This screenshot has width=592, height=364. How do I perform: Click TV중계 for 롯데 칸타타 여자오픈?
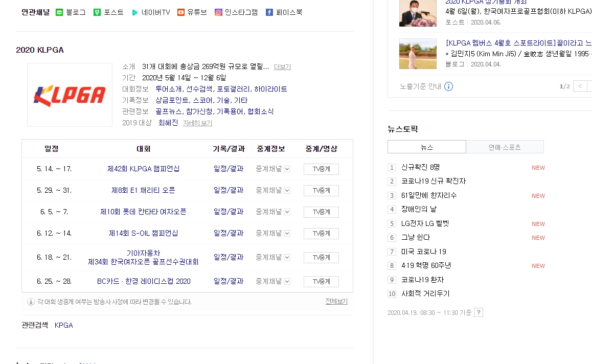(x=321, y=212)
